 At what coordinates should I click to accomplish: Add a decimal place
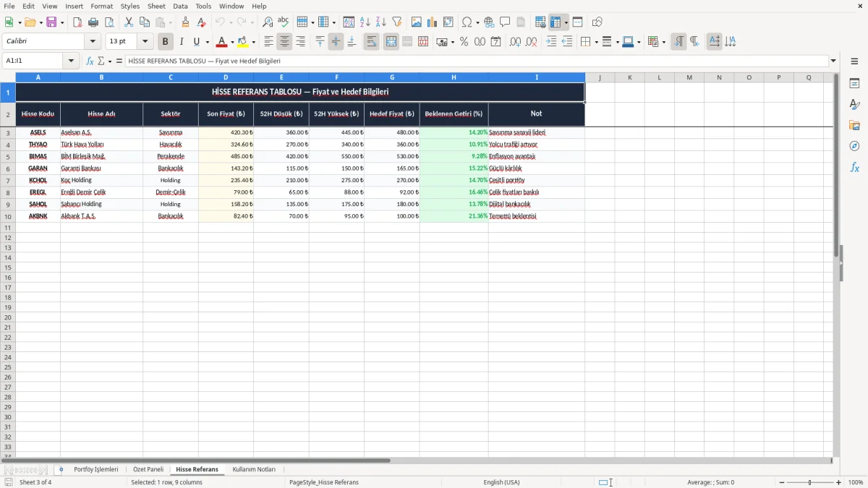[515, 42]
